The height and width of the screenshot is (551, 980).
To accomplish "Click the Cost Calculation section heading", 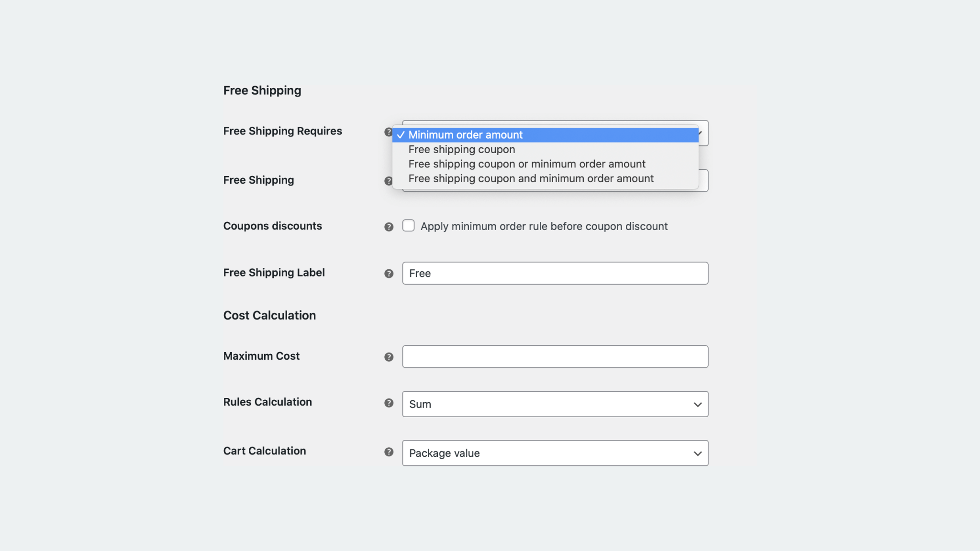I will pos(269,315).
